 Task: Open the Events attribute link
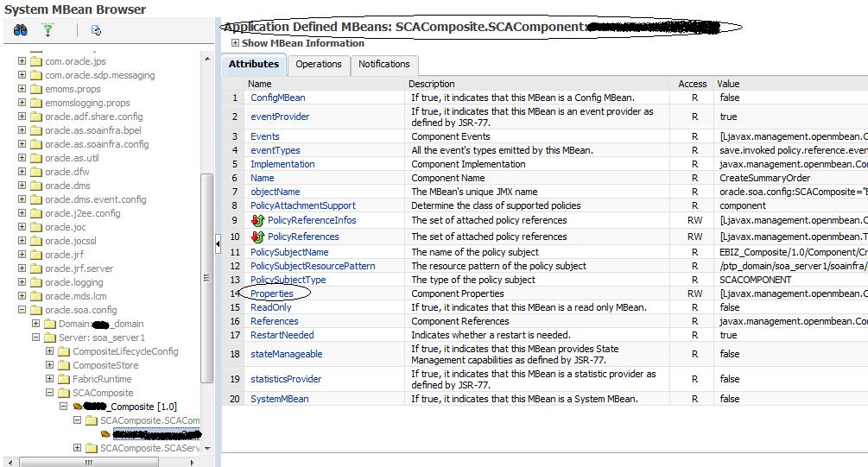265,136
